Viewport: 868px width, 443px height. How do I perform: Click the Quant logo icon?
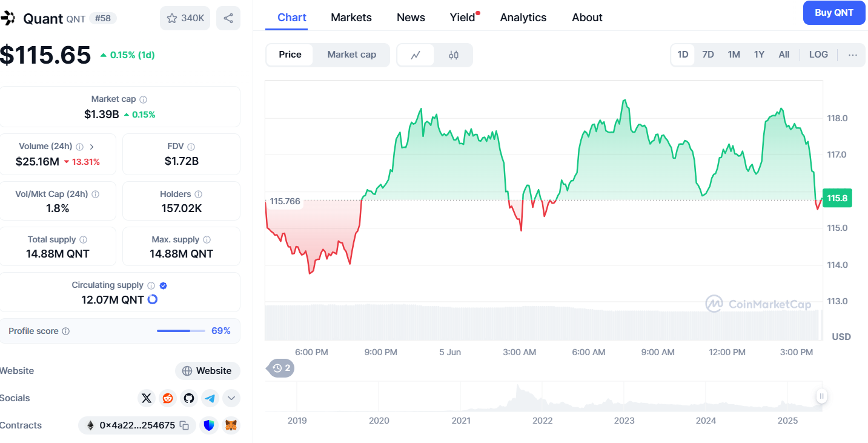pyautogui.click(x=7, y=18)
